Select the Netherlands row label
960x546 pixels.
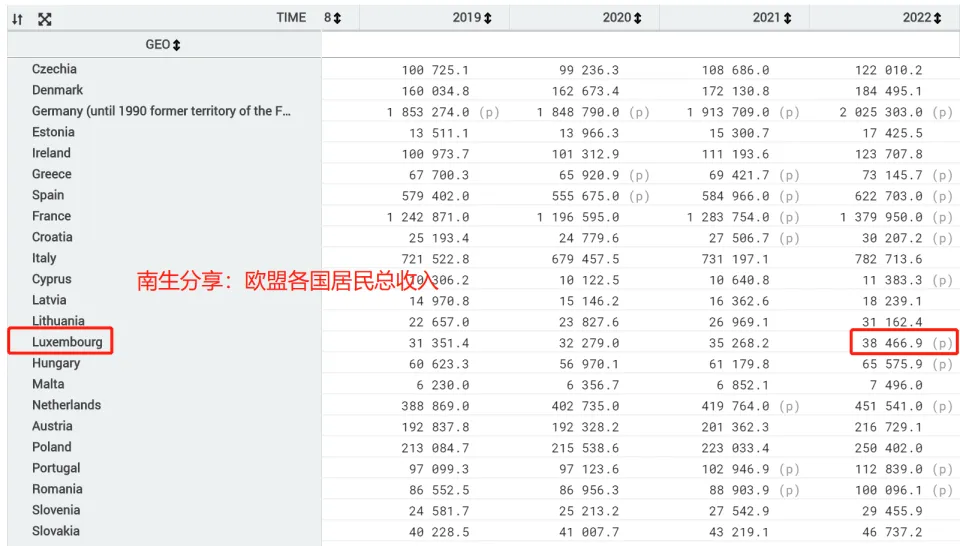(66, 405)
